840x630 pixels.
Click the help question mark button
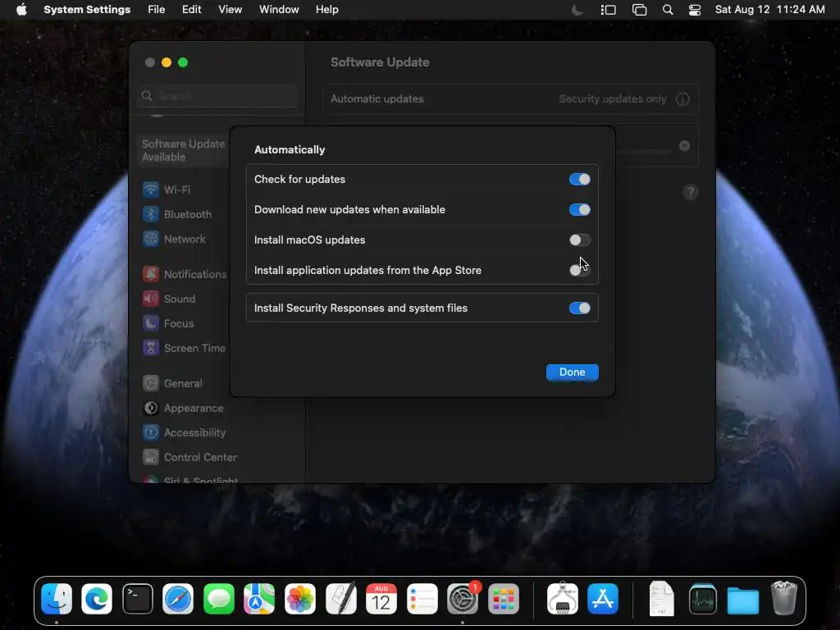(x=691, y=192)
